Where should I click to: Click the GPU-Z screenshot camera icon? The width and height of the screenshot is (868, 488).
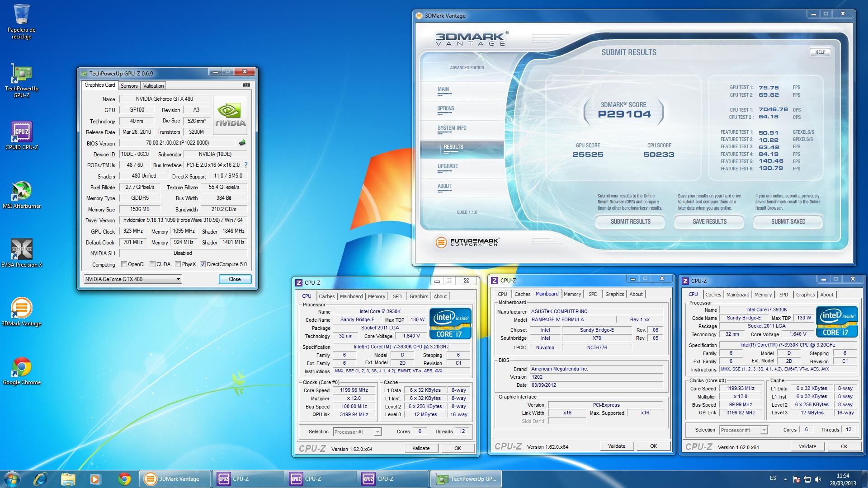click(x=246, y=85)
